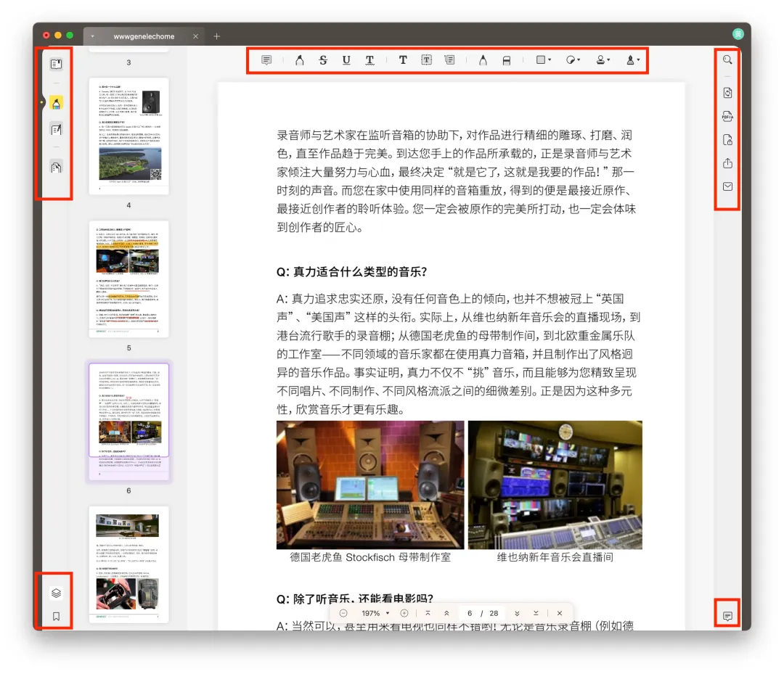The height and width of the screenshot is (674, 784).
Task: Select the Pencil drawing tool
Action: 483,60
